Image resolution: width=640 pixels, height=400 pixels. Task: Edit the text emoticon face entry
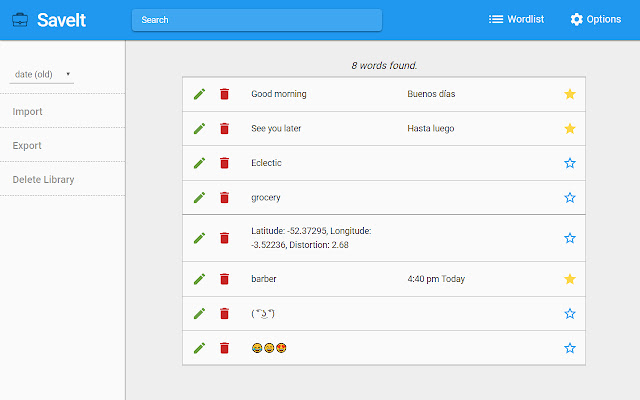(x=199, y=314)
